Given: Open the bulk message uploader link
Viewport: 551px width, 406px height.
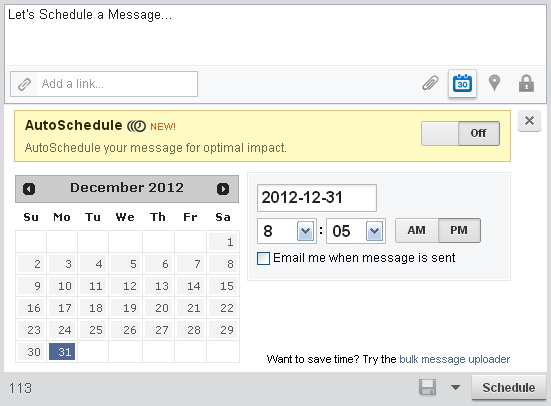Looking at the screenshot, I should 454,359.
